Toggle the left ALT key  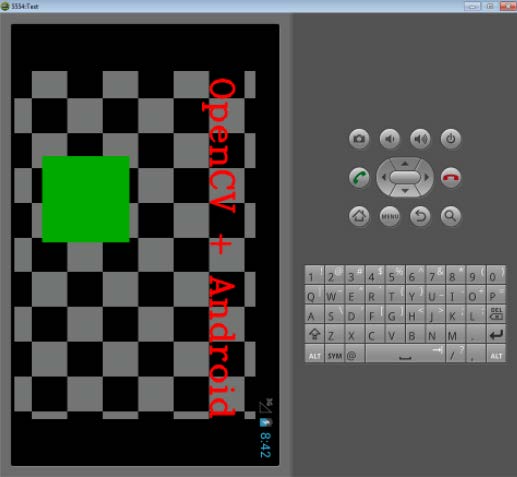click(x=314, y=354)
